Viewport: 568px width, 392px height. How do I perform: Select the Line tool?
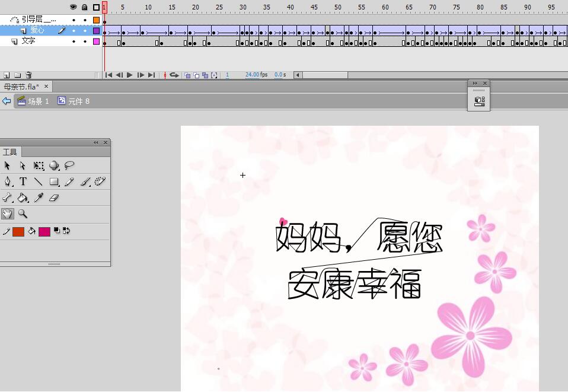point(39,181)
